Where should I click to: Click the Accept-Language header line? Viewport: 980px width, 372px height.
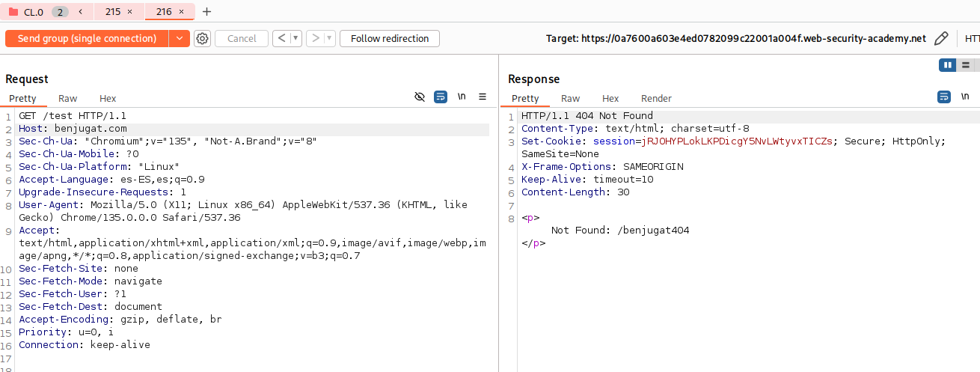111,180
